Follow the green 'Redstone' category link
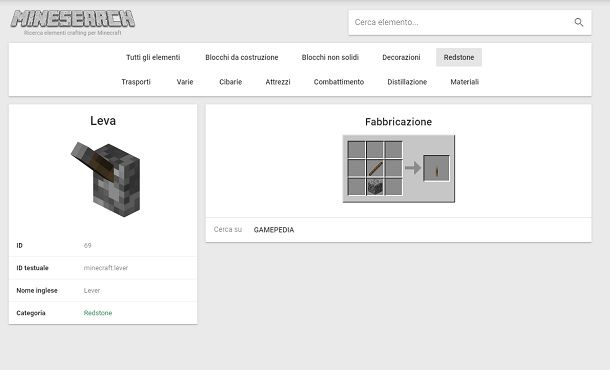The image size is (610, 370). click(x=98, y=313)
